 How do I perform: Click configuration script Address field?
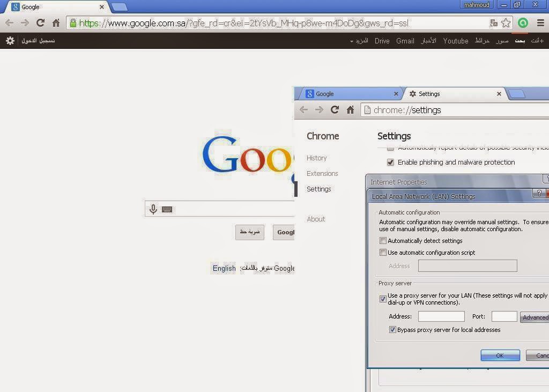click(x=468, y=266)
